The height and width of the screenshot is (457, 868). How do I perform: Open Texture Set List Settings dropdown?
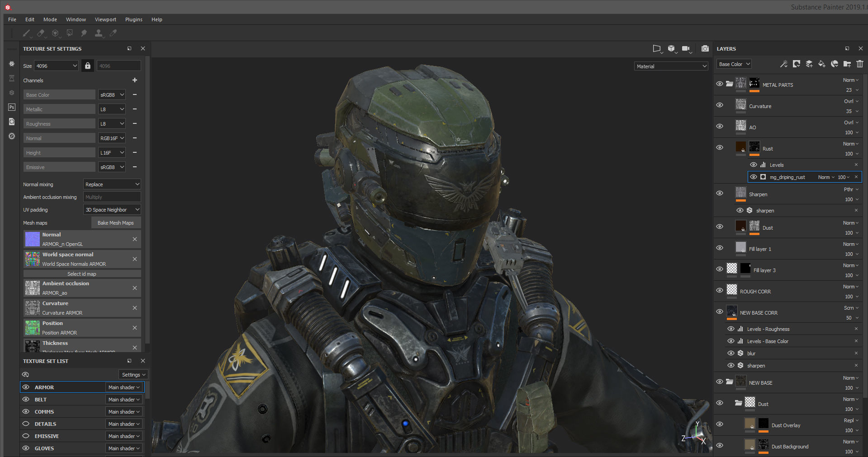tap(133, 375)
